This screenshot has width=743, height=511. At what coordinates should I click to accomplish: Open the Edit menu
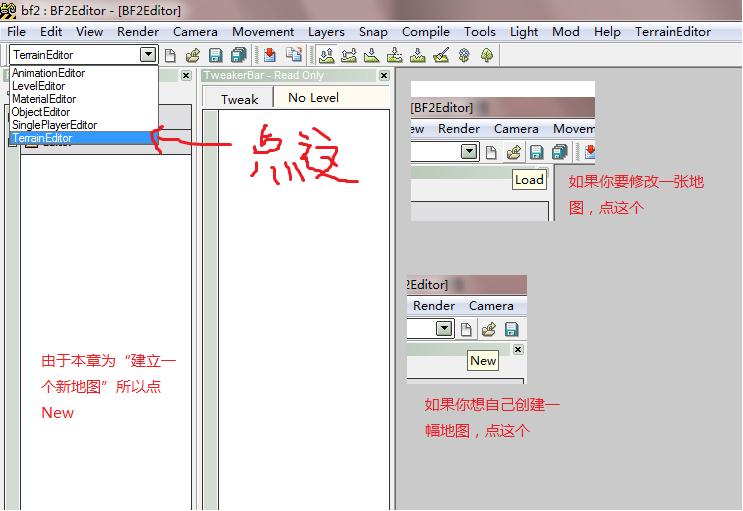point(51,32)
